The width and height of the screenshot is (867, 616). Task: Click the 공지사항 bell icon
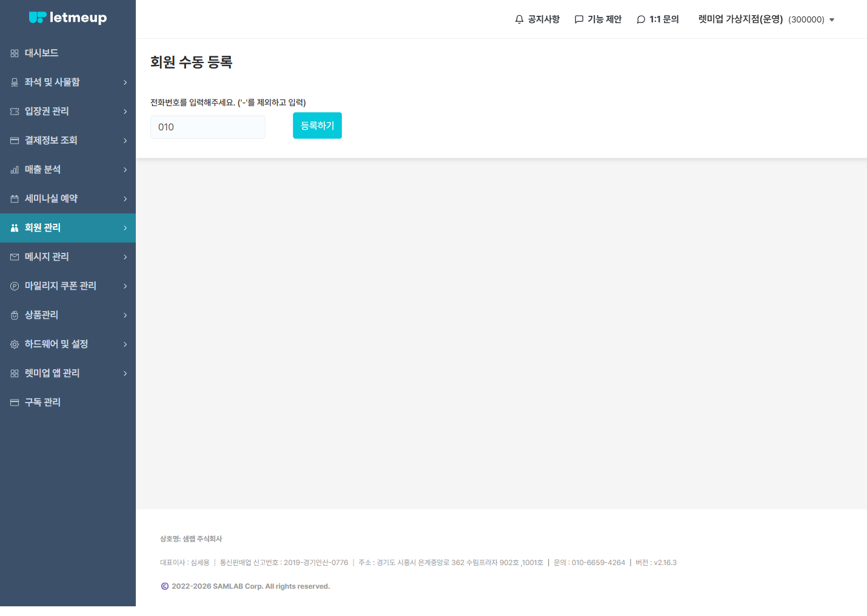519,19
